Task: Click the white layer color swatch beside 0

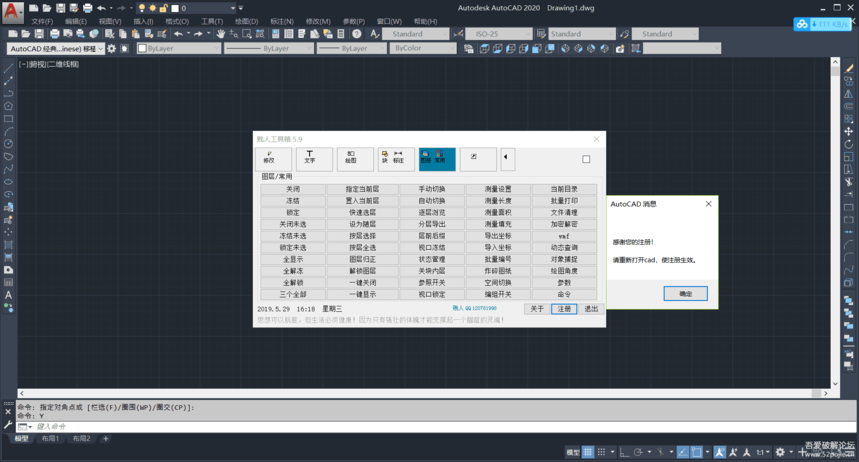Action: [x=175, y=8]
